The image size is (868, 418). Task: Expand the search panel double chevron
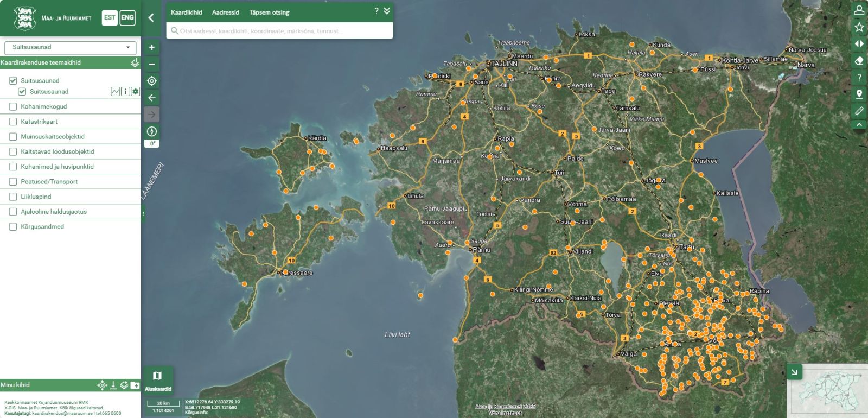(x=387, y=11)
